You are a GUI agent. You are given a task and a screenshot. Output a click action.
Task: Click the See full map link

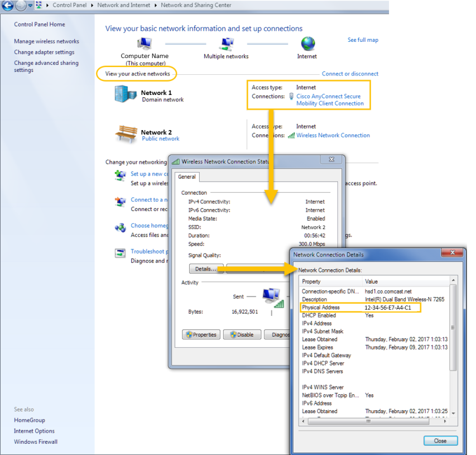pos(363,40)
